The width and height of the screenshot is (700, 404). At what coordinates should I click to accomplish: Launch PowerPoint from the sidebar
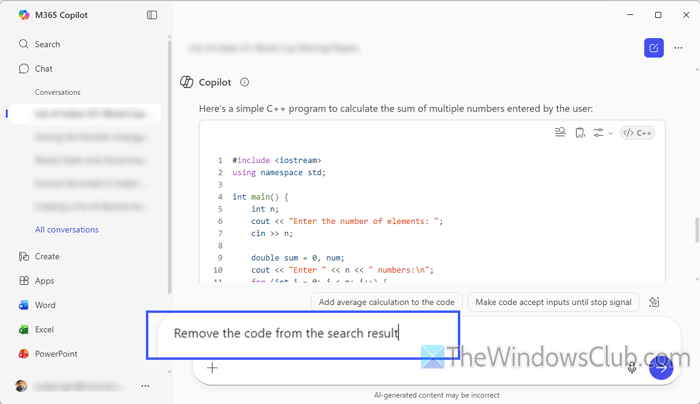coord(48,354)
